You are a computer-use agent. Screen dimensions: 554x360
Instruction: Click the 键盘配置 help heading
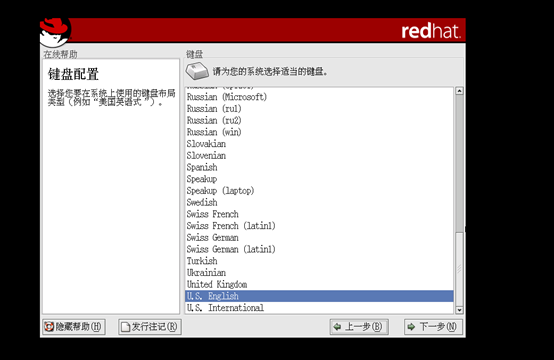(73, 74)
